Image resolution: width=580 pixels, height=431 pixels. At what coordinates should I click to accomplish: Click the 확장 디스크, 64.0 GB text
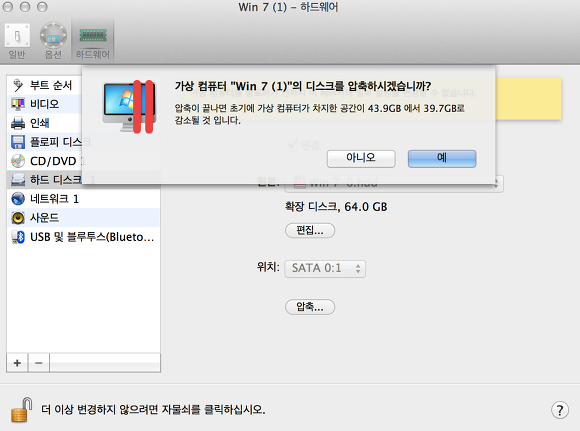(x=336, y=206)
